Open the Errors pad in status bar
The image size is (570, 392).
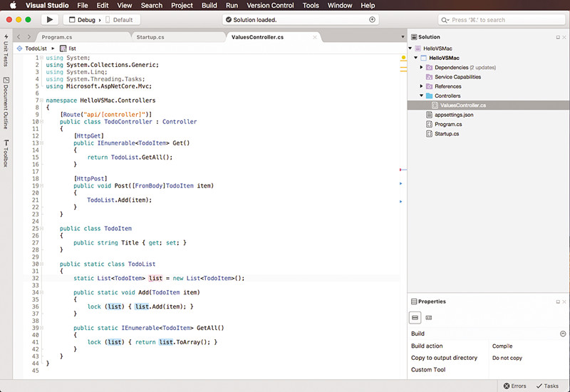pos(514,386)
